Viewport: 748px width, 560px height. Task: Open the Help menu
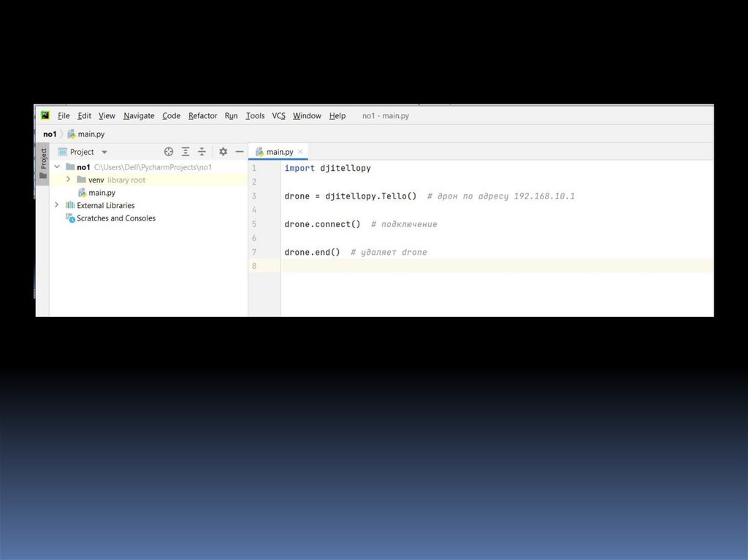coord(337,115)
